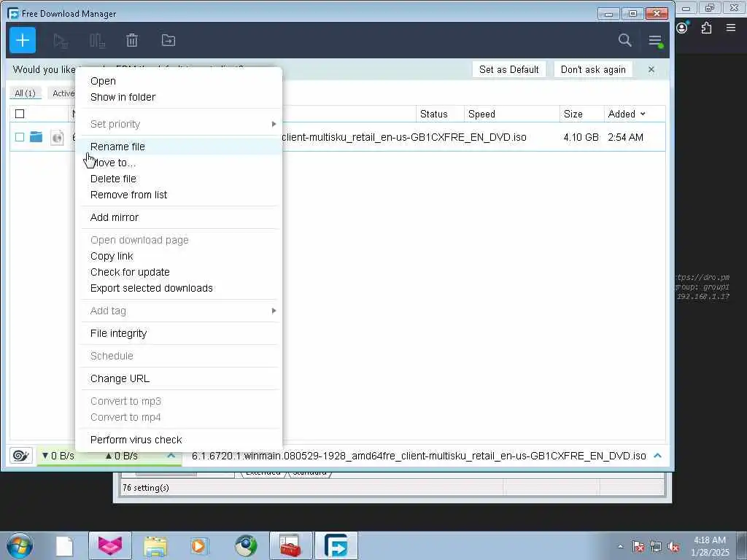This screenshot has height=560, width=747.
Task: Choose Open in the context menu
Action: point(103,82)
